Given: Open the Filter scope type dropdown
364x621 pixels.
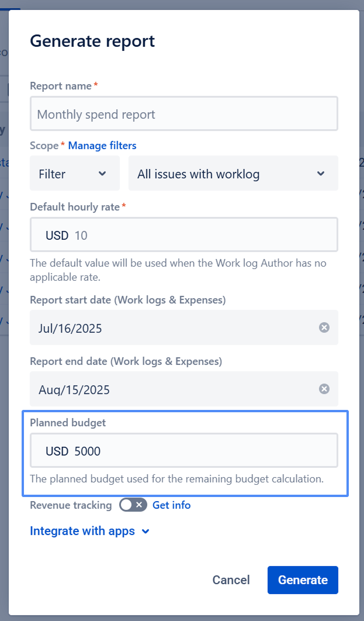Looking at the screenshot, I should [x=74, y=174].
